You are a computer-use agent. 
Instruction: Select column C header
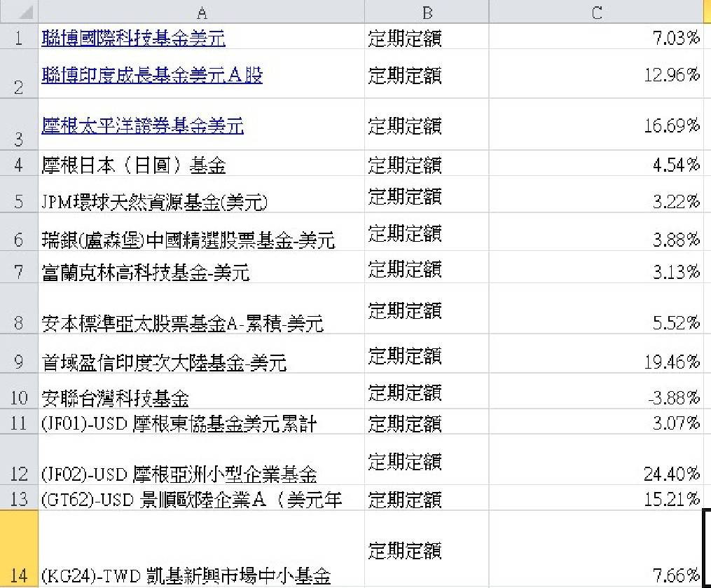pyautogui.click(x=596, y=11)
